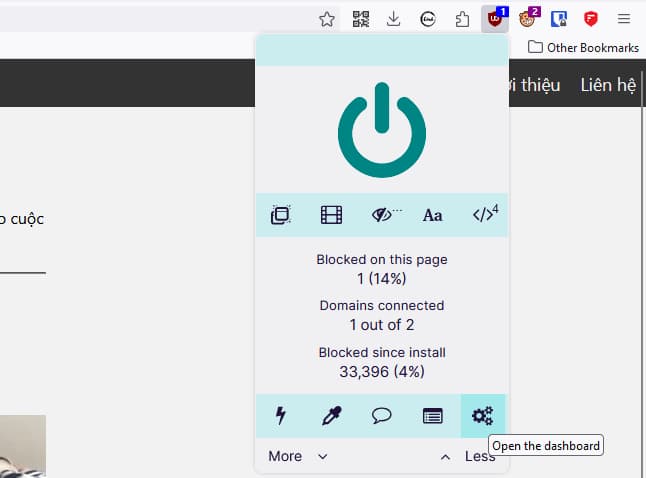Click the Blocked since install value 33,396 (4%)

tap(382, 372)
